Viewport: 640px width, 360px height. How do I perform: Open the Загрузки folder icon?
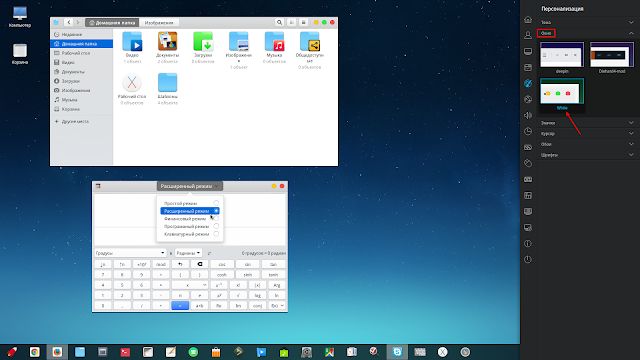pos(203,41)
